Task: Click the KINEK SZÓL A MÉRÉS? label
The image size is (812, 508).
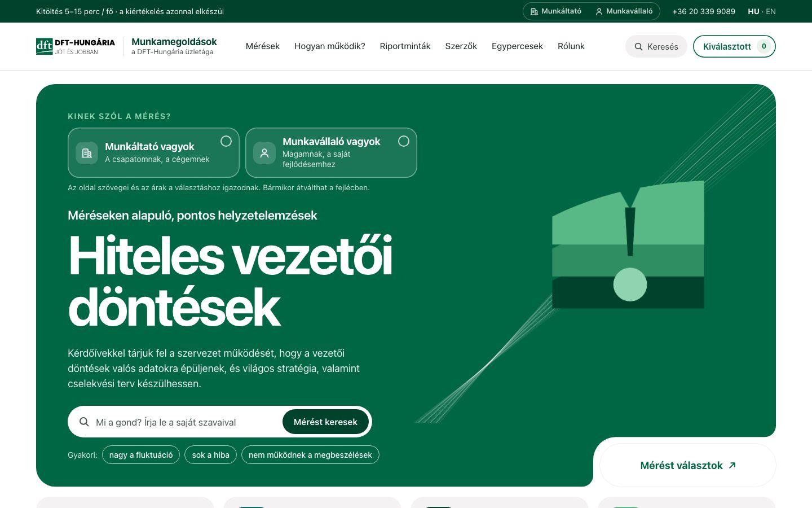Action: (119, 116)
